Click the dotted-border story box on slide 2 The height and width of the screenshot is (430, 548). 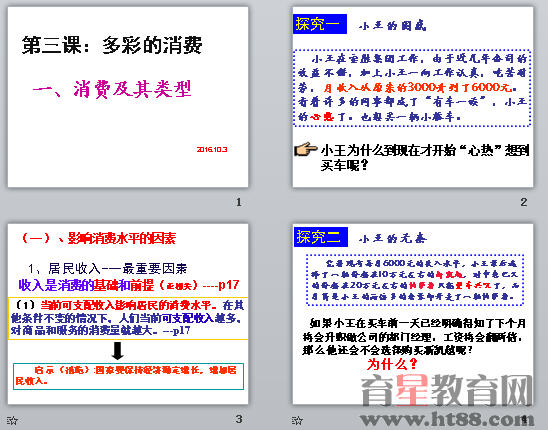[x=413, y=88]
